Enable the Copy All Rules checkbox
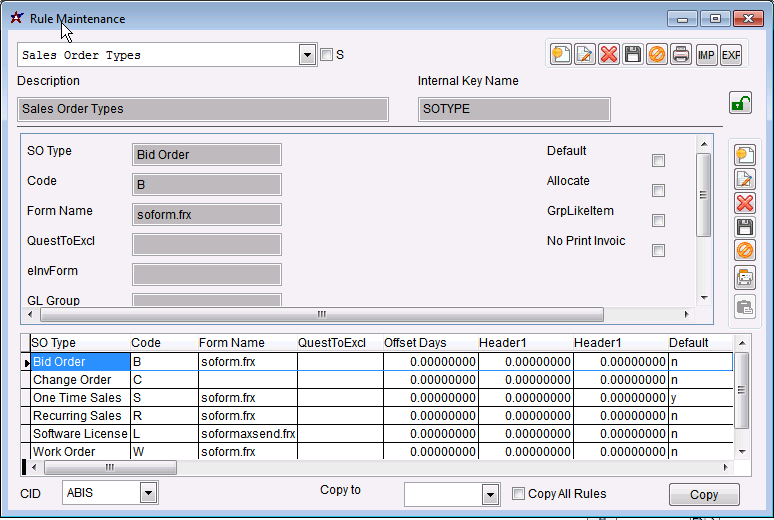 point(518,493)
